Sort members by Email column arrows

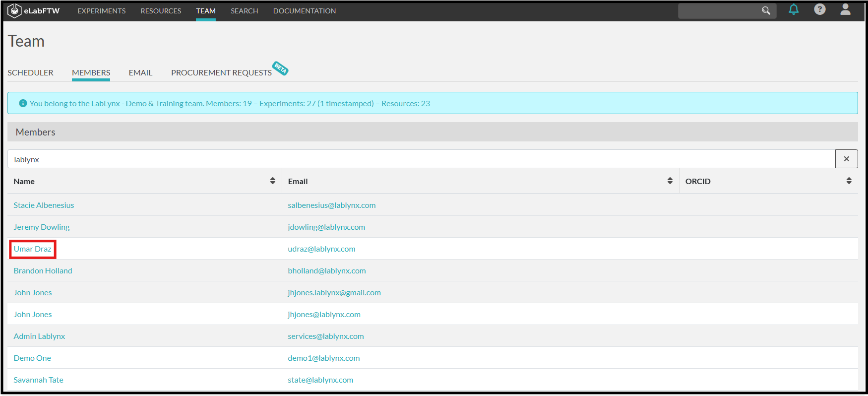pos(670,181)
